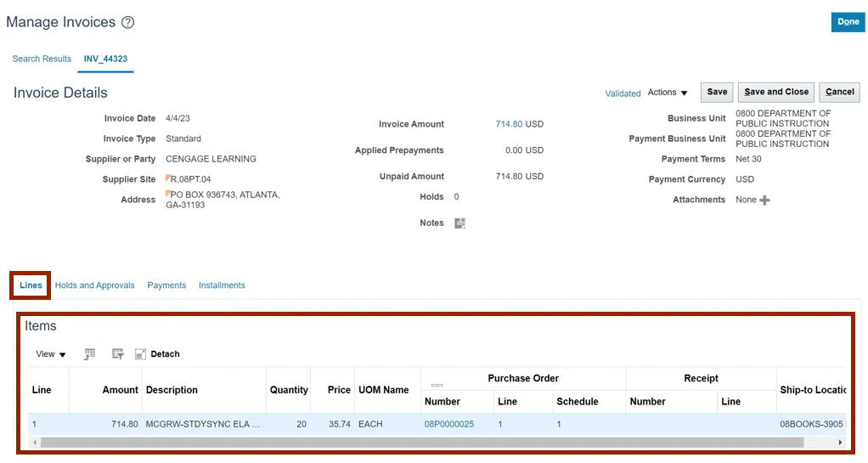
Task: Click the Address change indicator icon
Action: pos(167,194)
